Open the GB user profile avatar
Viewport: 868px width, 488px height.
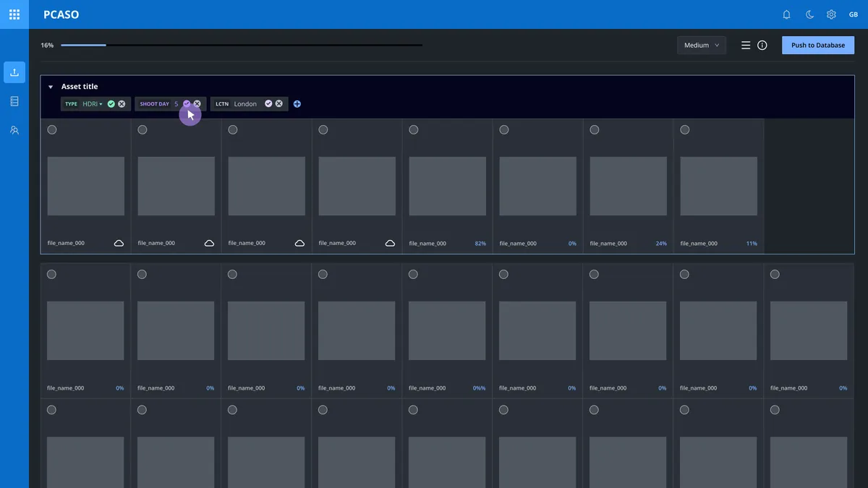(x=854, y=14)
